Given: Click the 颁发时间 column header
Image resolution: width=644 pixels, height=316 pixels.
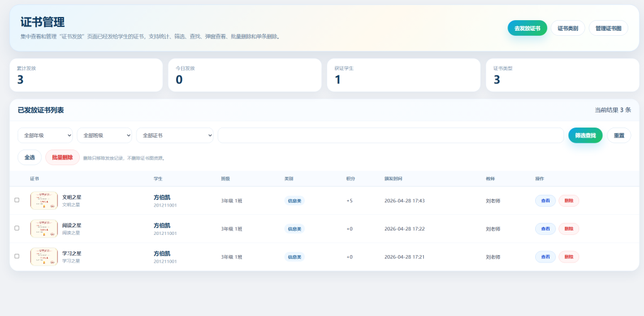Looking at the screenshot, I should [394, 179].
